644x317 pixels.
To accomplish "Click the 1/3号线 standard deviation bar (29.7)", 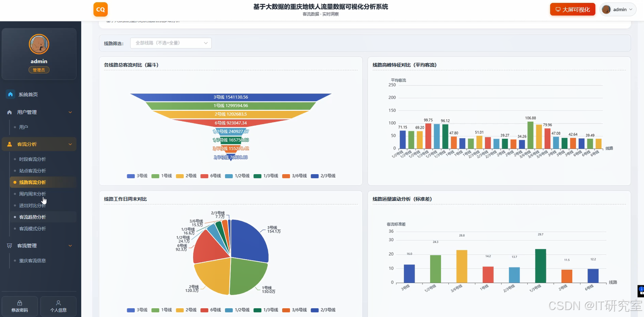I will 540,266.
